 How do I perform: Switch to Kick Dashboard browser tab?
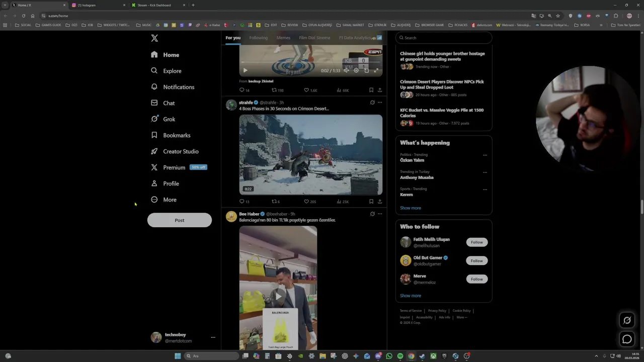(157, 5)
